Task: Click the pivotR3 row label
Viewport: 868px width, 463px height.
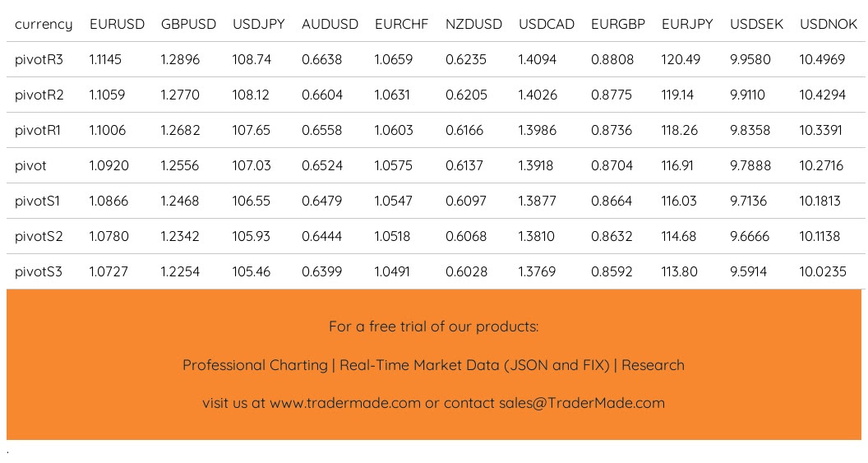Action: point(39,60)
